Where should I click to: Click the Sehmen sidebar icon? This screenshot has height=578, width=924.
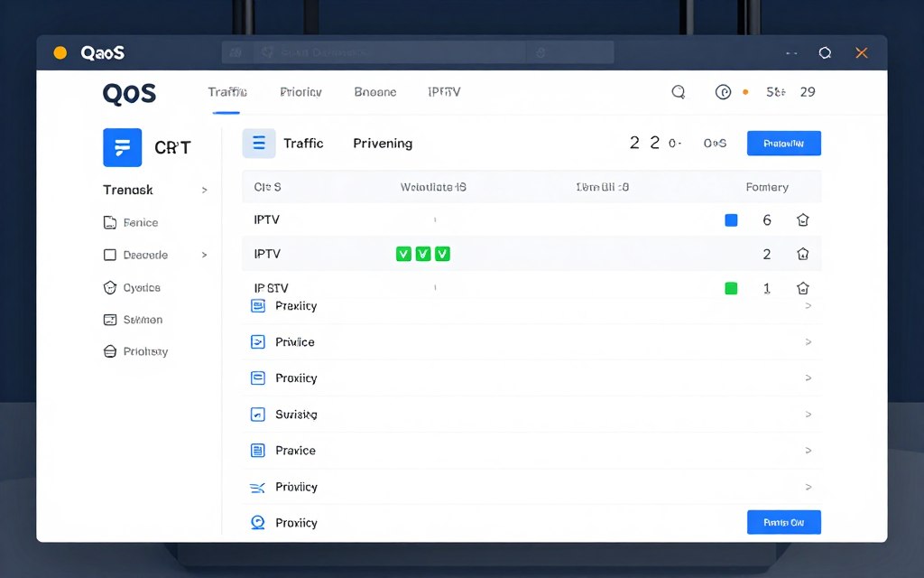point(109,320)
